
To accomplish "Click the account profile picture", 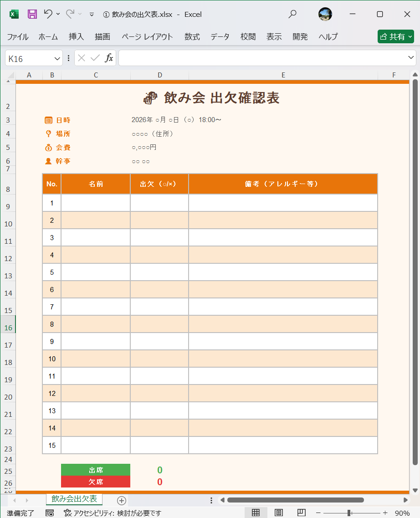I will [x=325, y=14].
